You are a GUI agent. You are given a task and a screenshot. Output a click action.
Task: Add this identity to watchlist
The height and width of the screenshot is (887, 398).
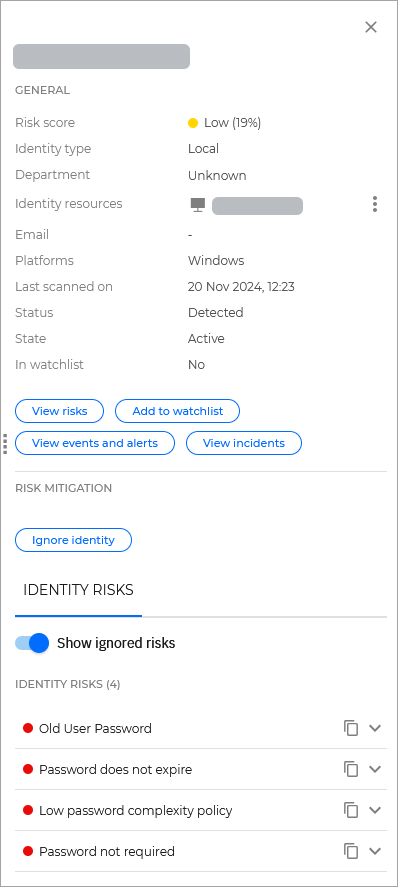178,411
